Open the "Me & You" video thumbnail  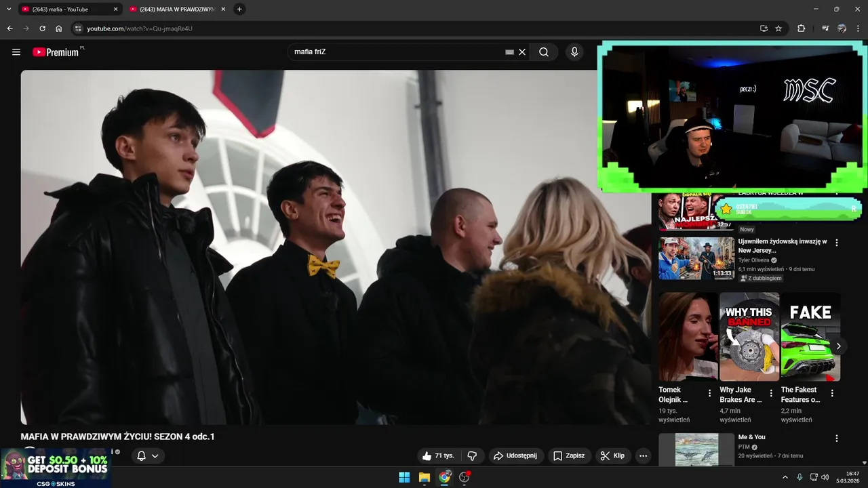(696, 449)
